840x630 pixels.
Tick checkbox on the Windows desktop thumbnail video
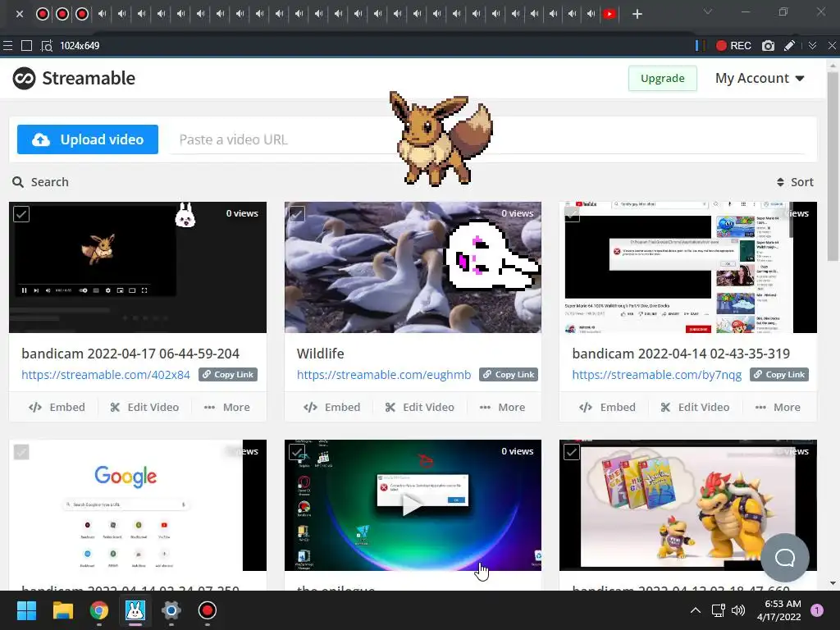tap(297, 452)
